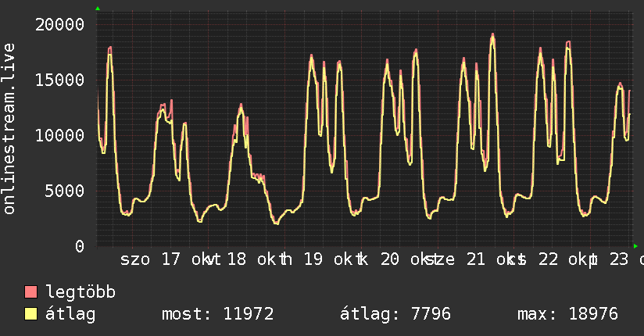
Task: Click the max: 18976 statistic
Action: point(567,314)
